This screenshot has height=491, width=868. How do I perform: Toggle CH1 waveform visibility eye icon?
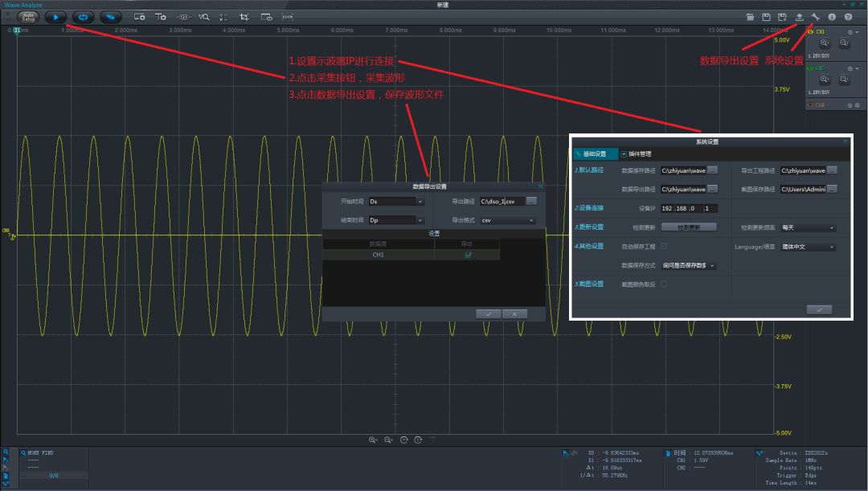coord(810,32)
